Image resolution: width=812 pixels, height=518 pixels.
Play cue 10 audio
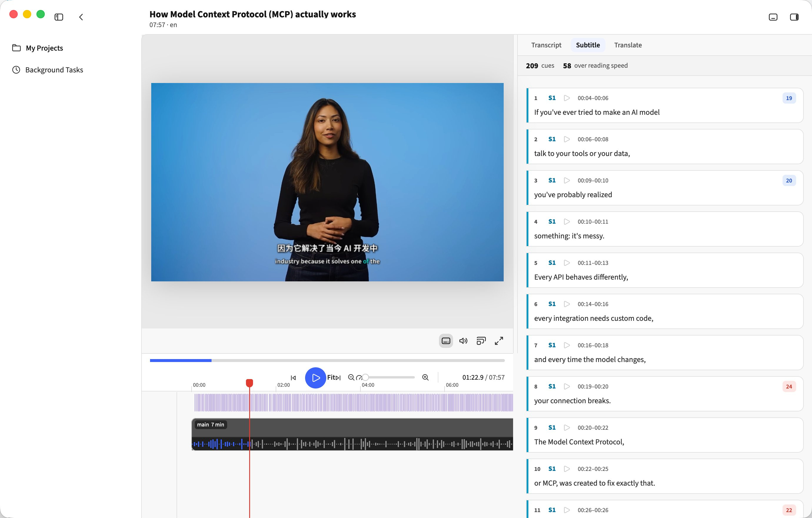[567, 469]
